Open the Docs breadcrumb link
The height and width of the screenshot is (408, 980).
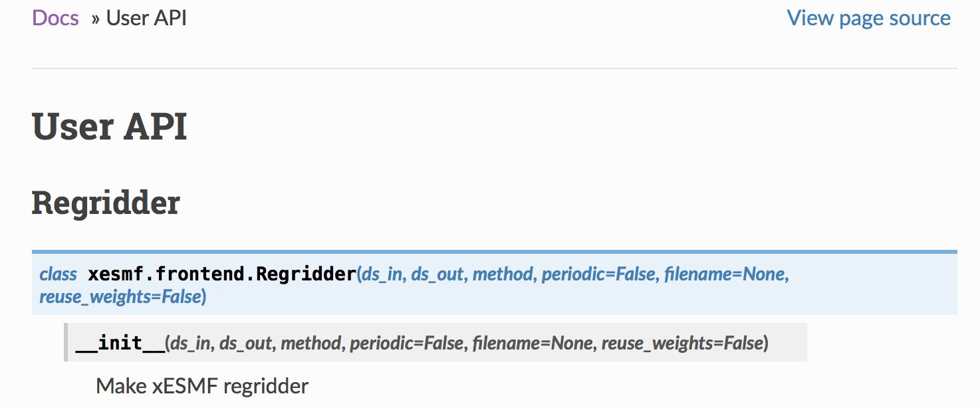[55, 18]
